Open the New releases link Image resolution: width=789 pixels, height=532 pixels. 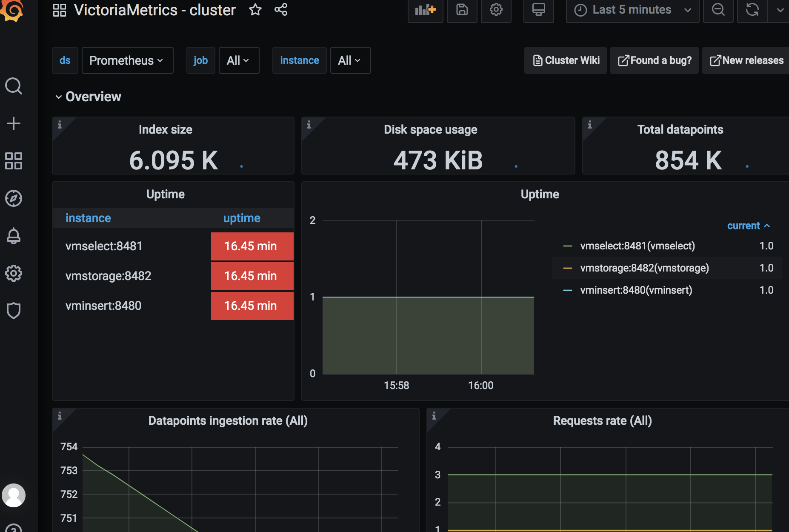746,60
